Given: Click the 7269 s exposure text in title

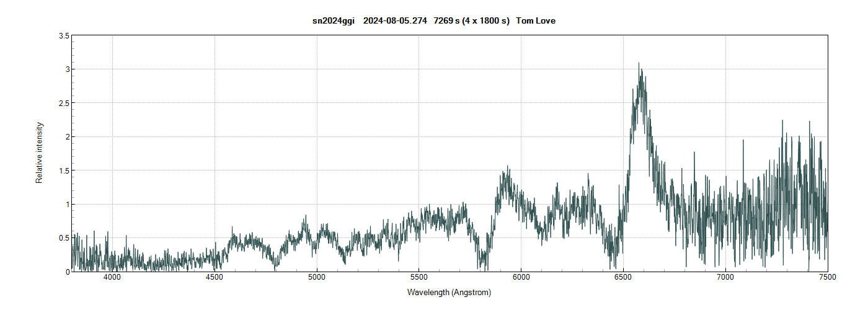Looking at the screenshot, I should click(446, 21).
